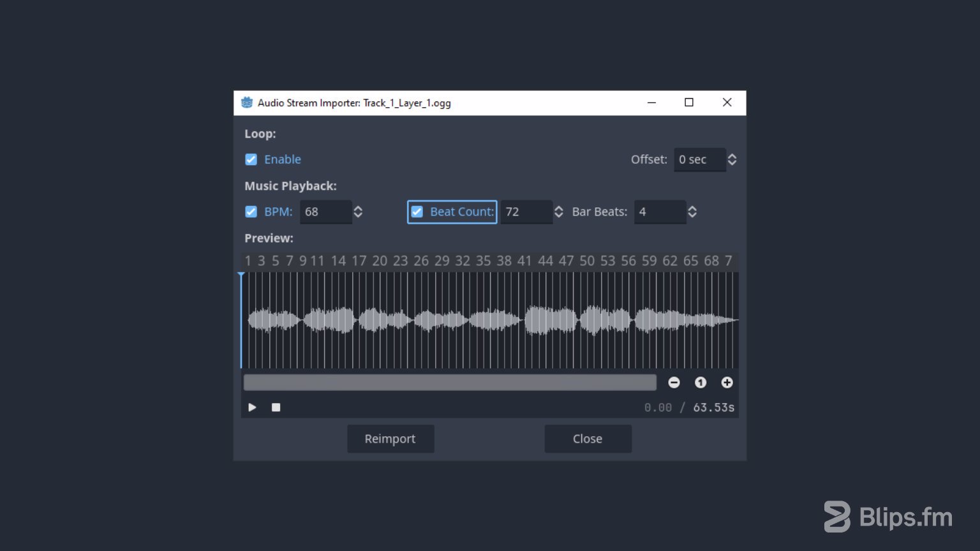Play the audio preview

(252, 408)
